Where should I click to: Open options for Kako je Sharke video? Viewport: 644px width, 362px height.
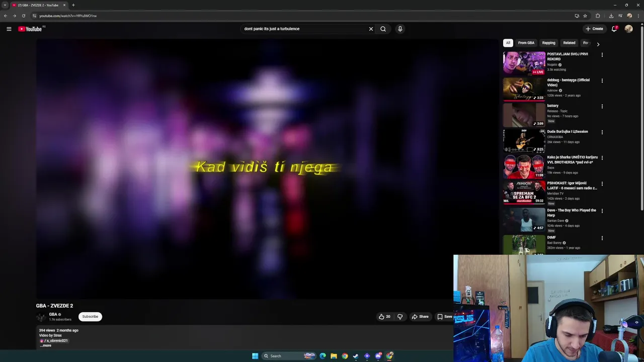(x=602, y=158)
